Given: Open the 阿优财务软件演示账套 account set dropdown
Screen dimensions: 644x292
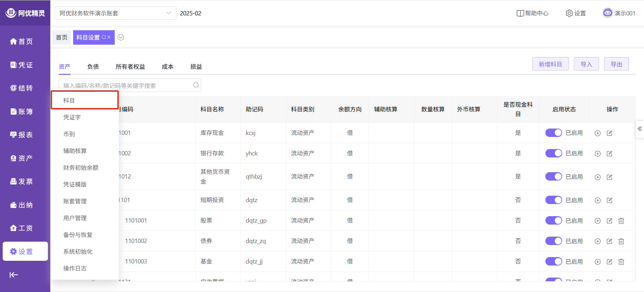Looking at the screenshot, I should click(x=115, y=13).
